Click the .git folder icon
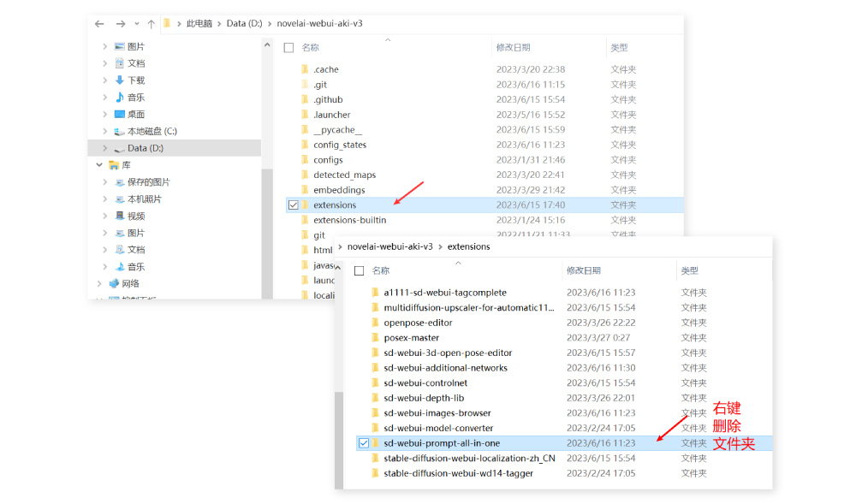This screenshot has height=504, width=856. [x=305, y=85]
